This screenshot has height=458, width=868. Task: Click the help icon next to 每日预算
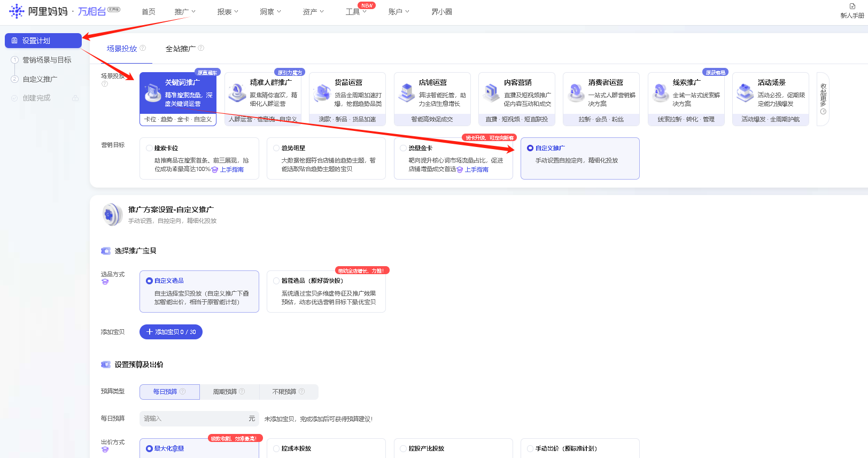(183, 392)
